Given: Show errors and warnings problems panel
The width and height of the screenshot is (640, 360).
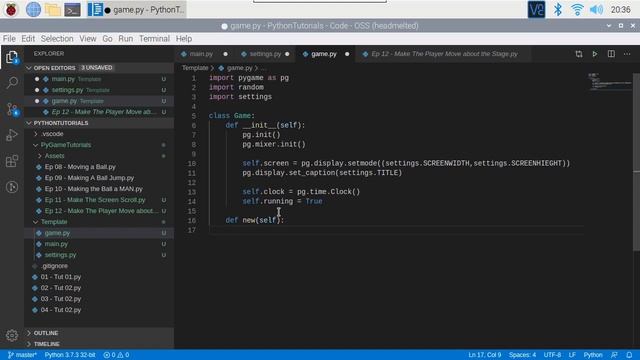Looking at the screenshot, I should pyautogui.click(x=116, y=355).
